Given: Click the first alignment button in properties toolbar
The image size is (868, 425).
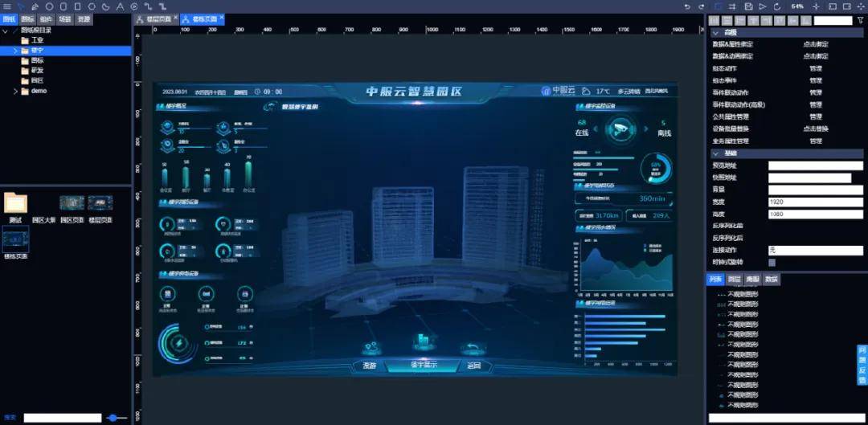Looking at the screenshot, I should tap(714, 20).
